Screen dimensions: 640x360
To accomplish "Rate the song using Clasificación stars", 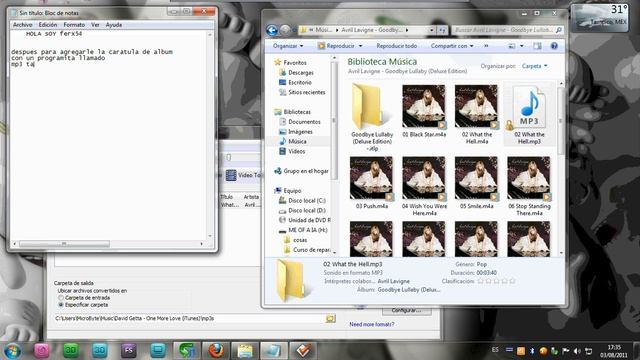I will click(x=496, y=281).
